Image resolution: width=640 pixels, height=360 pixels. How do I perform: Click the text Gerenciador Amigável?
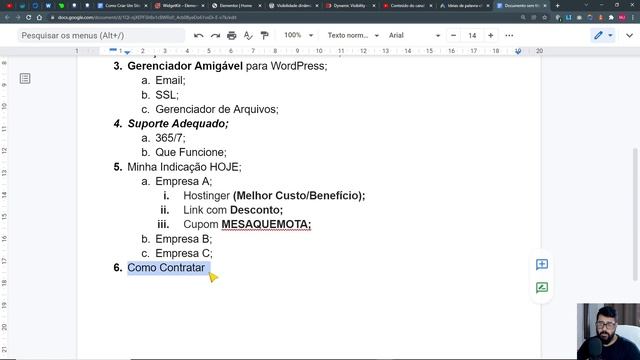pos(185,66)
